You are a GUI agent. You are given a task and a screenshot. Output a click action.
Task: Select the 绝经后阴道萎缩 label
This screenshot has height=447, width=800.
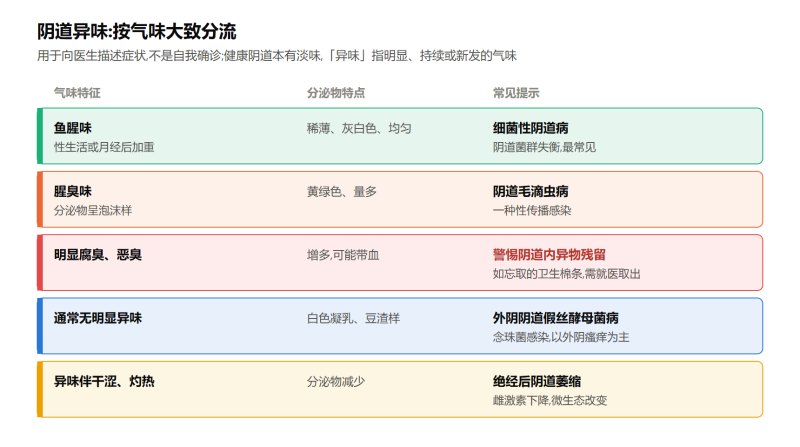point(537,381)
